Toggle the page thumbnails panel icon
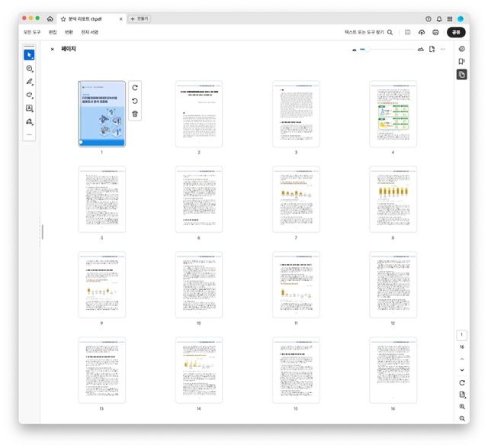Screen dimensions: 488x448 pos(462,75)
